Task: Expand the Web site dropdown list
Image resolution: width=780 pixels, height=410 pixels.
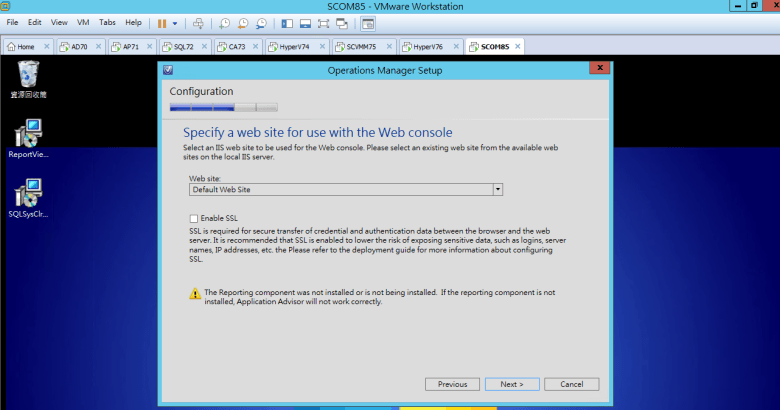Action: [x=497, y=188]
